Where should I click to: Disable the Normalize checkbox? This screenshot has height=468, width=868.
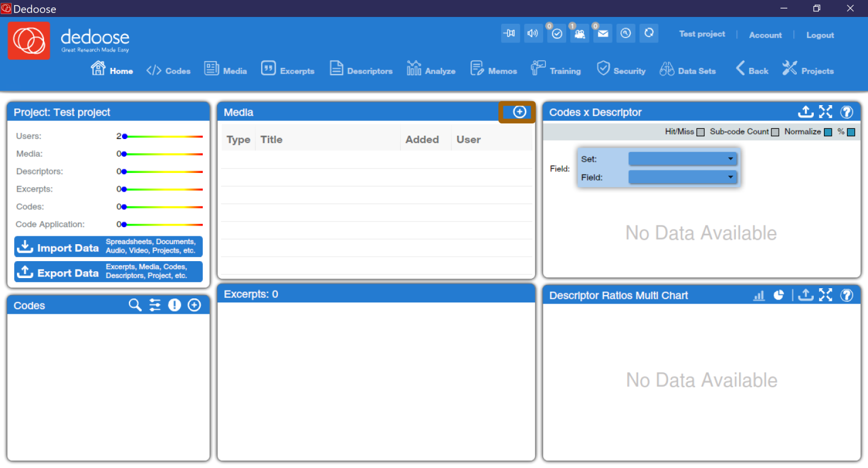point(827,131)
